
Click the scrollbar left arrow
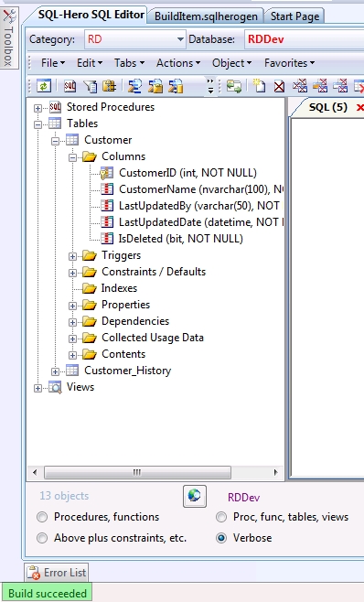(35, 472)
